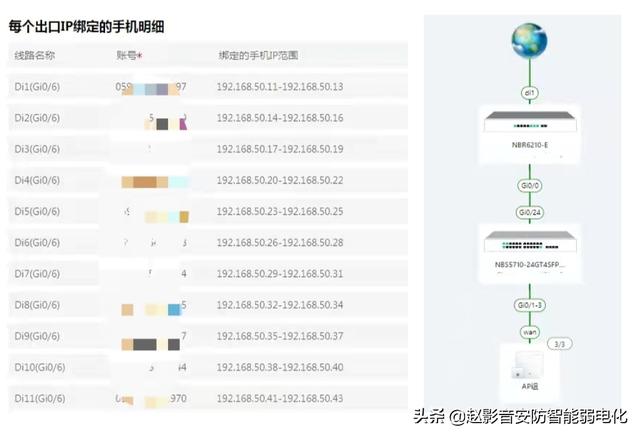Viewport: 640px width, 437px height.
Task: Click the Gi0/1-3 port label
Action: click(530, 305)
